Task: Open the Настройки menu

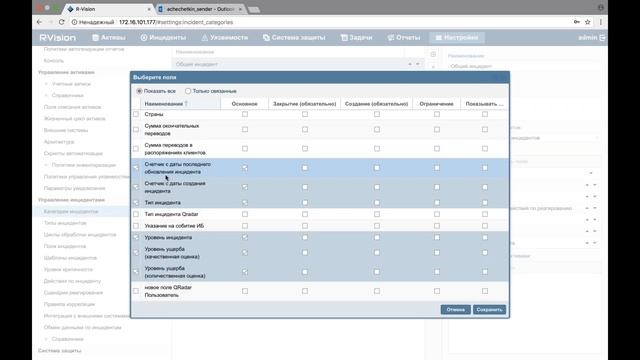Action: (457, 38)
